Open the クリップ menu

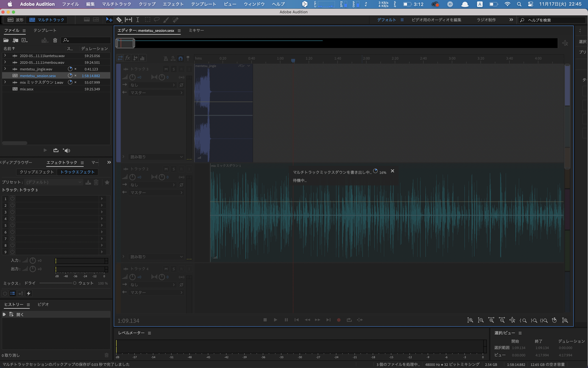(147, 4)
